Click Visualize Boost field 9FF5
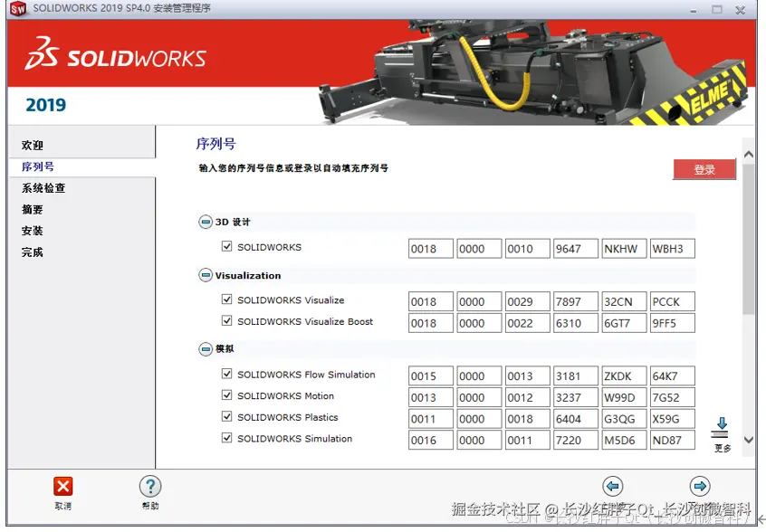The image size is (766, 532). pyautogui.click(x=673, y=323)
